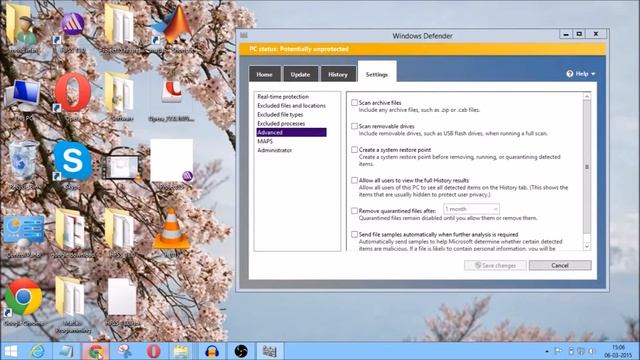The width and height of the screenshot is (640, 360).
Task: Click the PC status Potentially unprotected banner
Action: click(422, 49)
